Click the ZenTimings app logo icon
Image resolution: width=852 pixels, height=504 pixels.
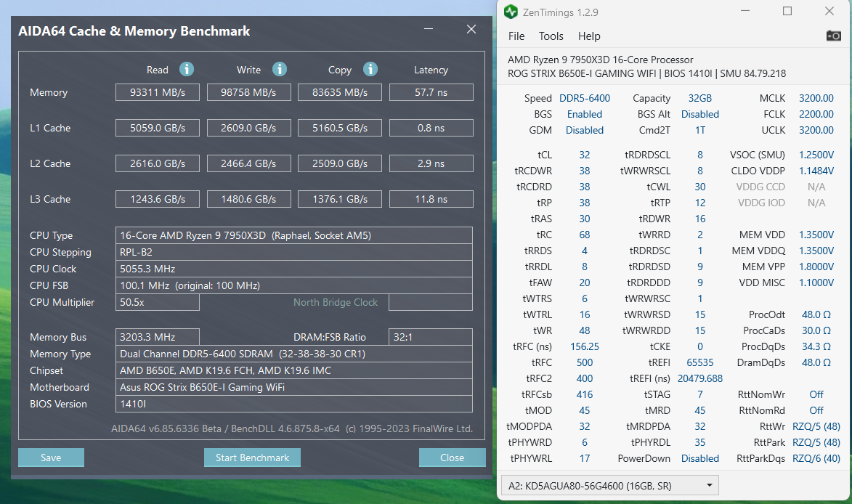point(511,12)
